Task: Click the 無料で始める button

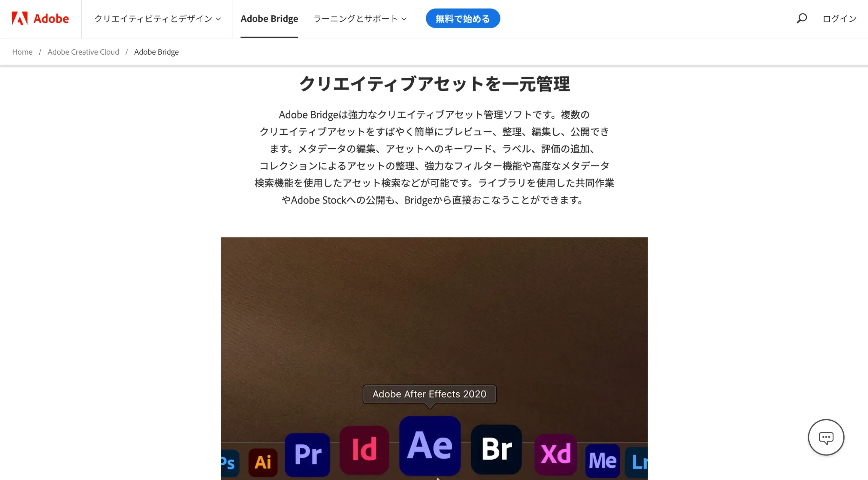Action: pyautogui.click(x=463, y=18)
